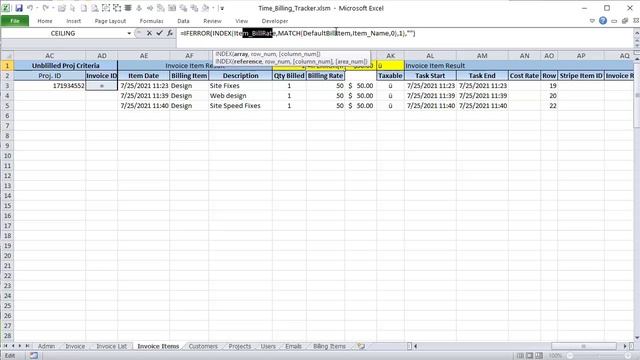Image resolution: width=640 pixels, height=360 pixels.
Task: Switch to the Emails sheet tab
Action: click(x=293, y=346)
